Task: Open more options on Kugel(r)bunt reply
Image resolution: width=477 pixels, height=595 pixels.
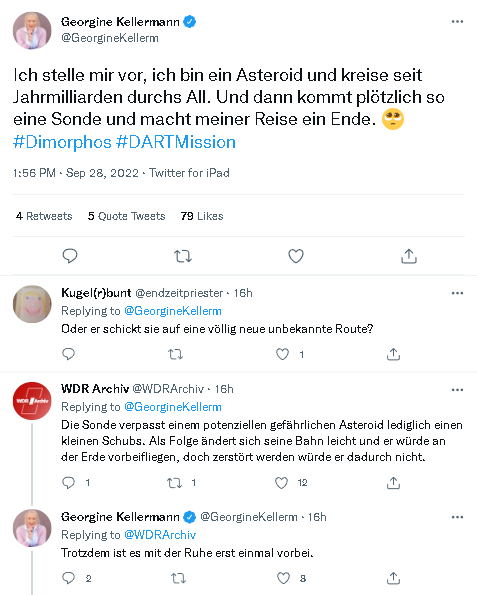Action: (457, 293)
